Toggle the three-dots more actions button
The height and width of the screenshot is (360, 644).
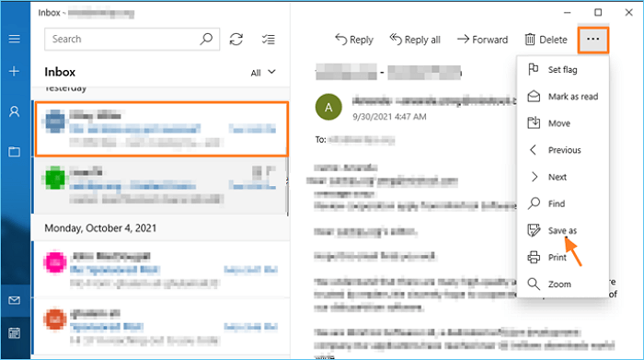point(593,40)
